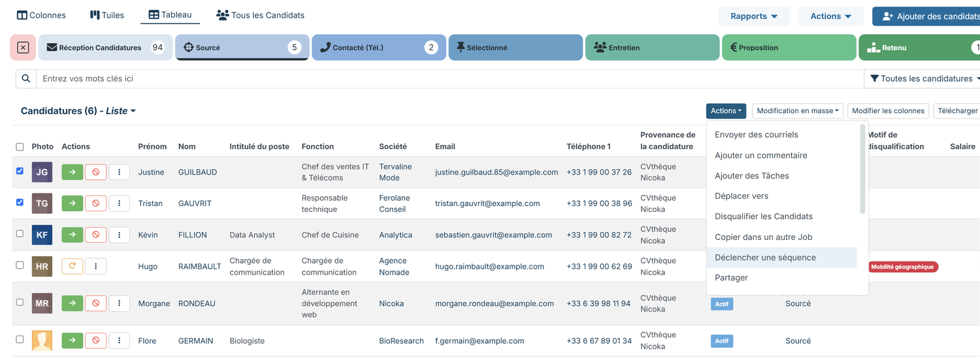Open the Sélectionné pipeline stage
Viewport: 980px width, 359px height.
[x=515, y=48]
